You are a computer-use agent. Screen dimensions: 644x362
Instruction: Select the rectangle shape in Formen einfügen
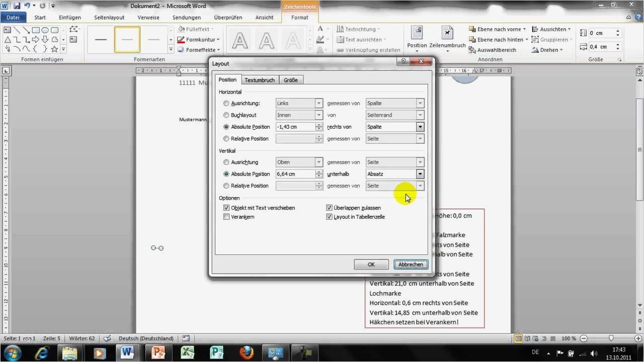point(35,30)
